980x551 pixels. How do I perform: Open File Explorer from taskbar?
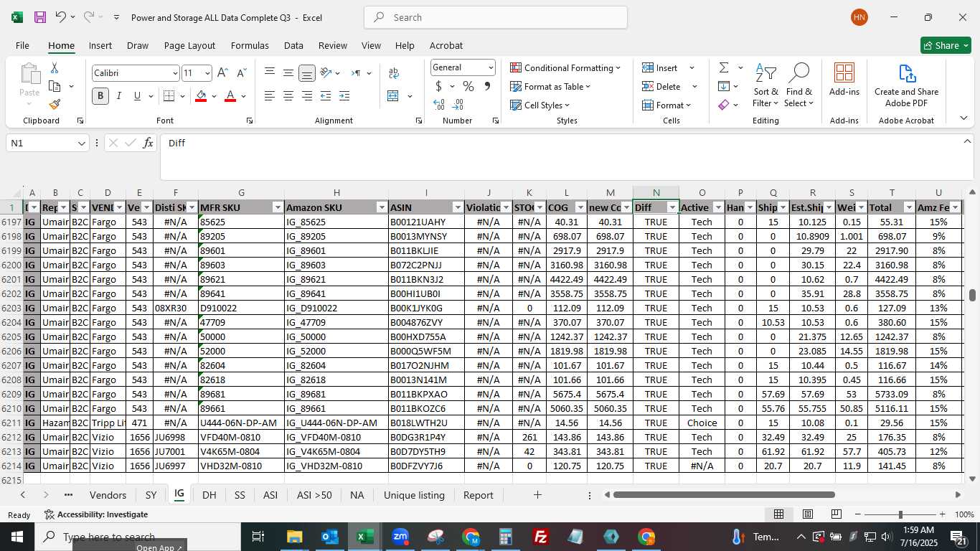pyautogui.click(x=295, y=537)
